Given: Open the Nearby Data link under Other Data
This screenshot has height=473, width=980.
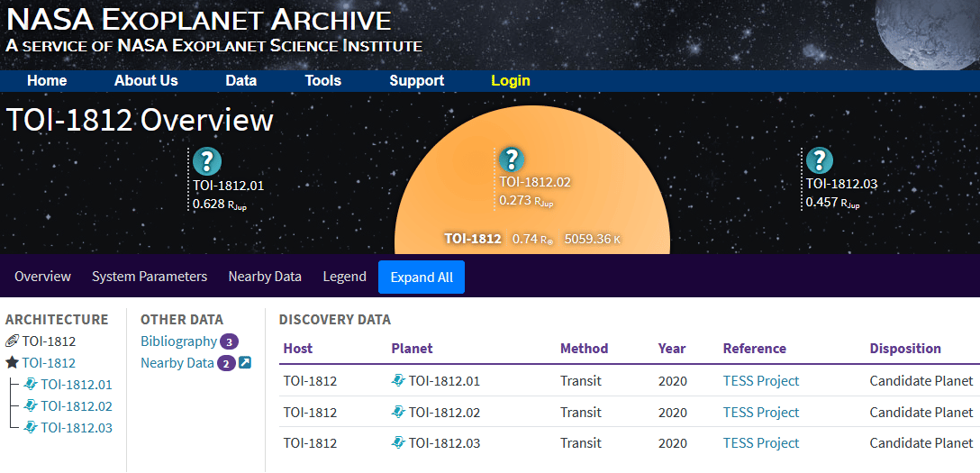Looking at the screenshot, I should [x=177, y=363].
